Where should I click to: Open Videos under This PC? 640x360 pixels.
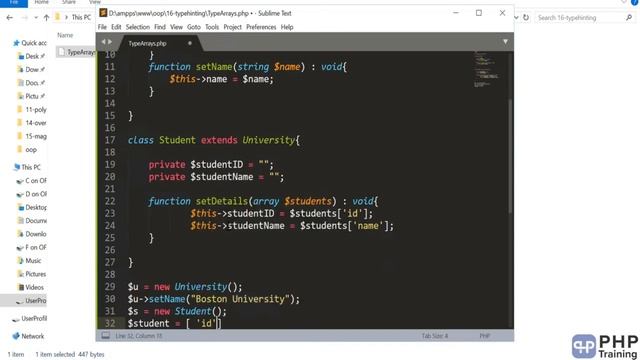tap(31, 287)
